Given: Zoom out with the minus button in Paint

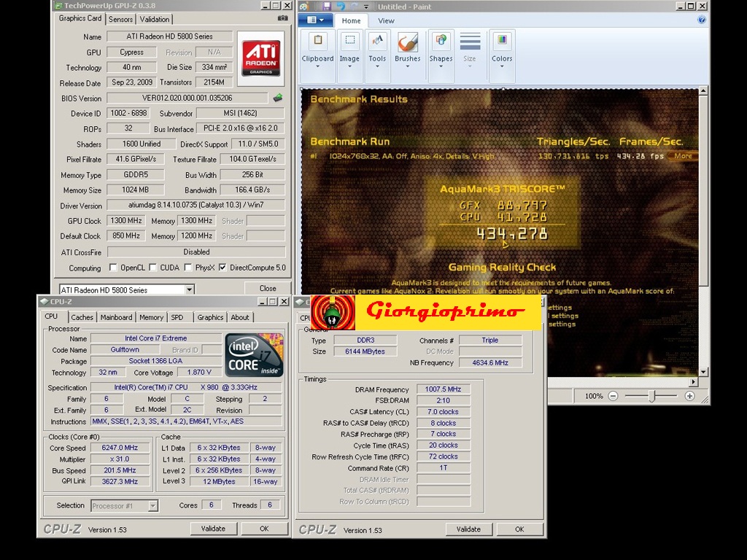Looking at the screenshot, I should pyautogui.click(x=613, y=396).
